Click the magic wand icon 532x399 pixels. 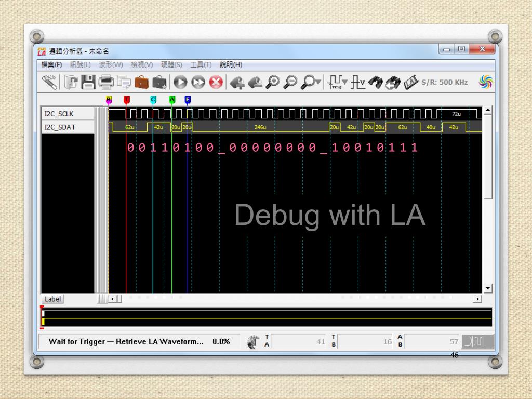coord(49,82)
